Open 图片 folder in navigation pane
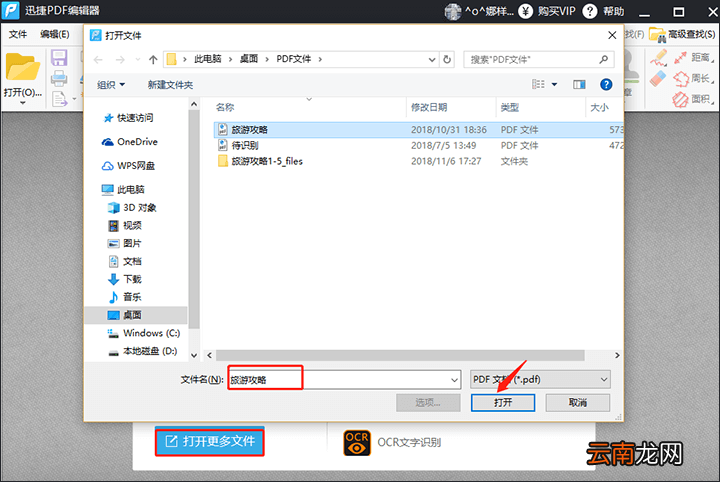This screenshot has width=720, height=482. 124,243
